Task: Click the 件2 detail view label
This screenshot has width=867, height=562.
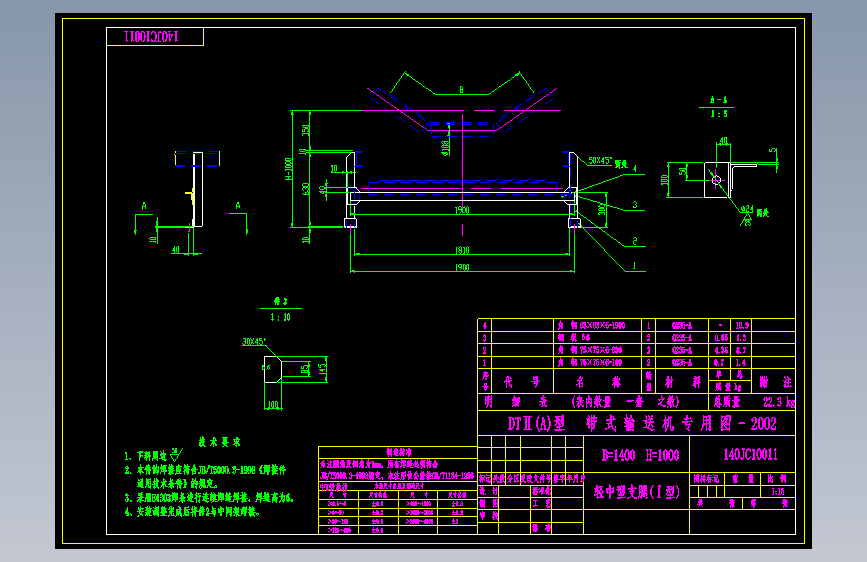Action: [x=281, y=301]
